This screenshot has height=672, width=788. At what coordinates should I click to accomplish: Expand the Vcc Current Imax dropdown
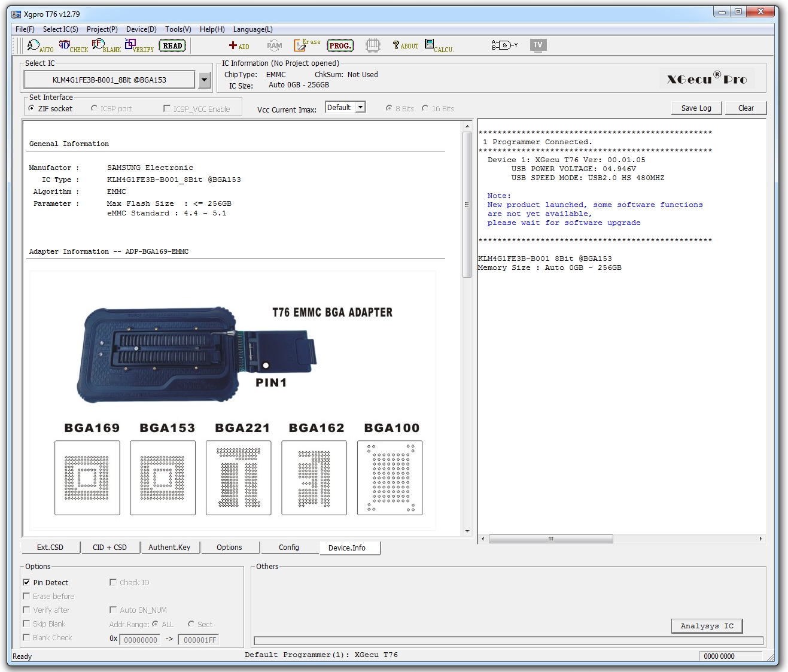coord(360,108)
